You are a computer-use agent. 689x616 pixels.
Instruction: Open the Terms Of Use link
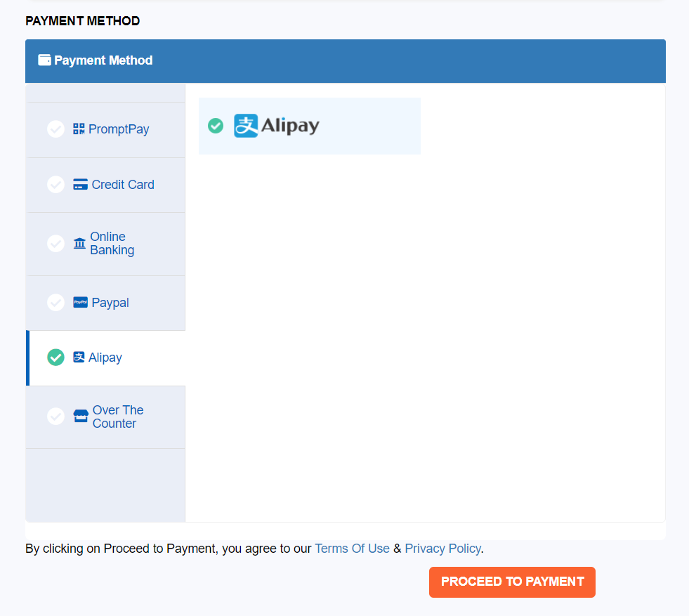[352, 549]
